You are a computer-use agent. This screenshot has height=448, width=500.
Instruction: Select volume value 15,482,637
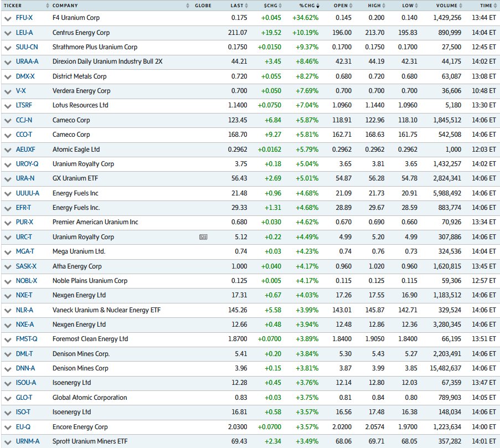click(x=445, y=368)
